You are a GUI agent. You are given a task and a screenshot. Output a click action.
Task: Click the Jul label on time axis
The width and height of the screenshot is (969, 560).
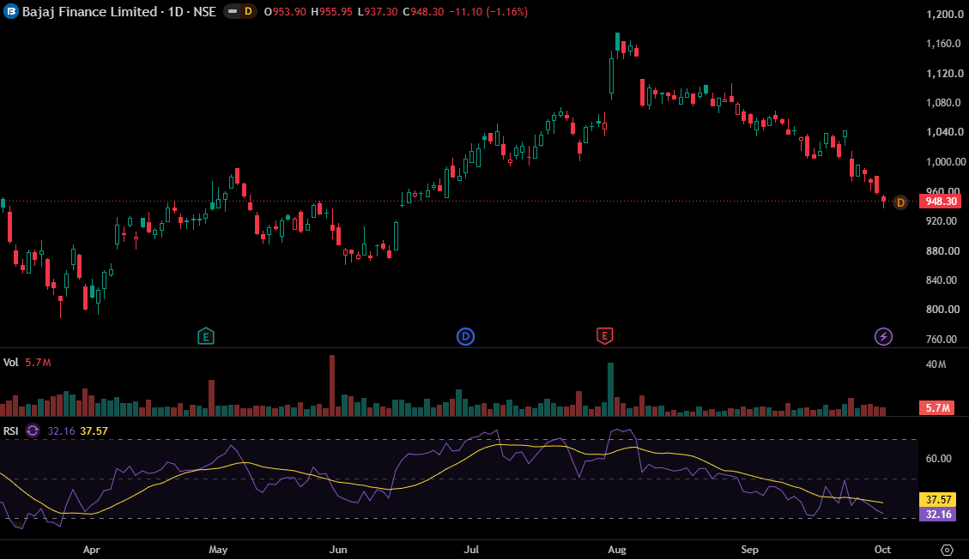[471, 550]
